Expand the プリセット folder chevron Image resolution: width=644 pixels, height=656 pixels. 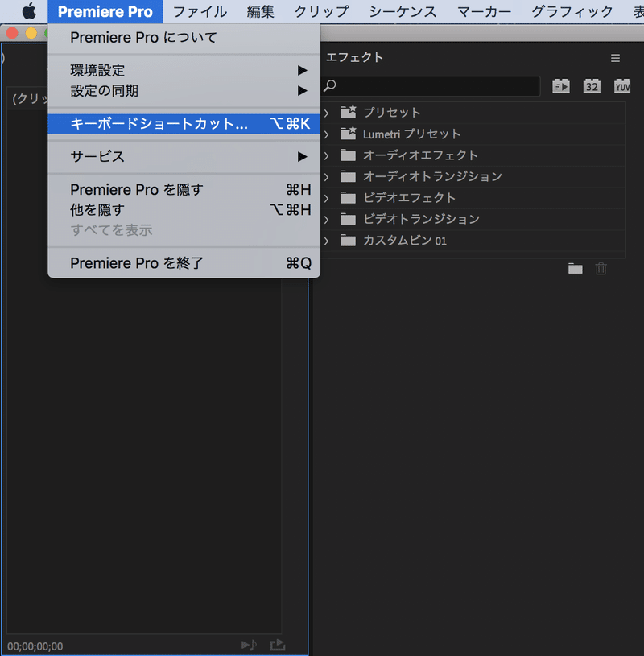pos(326,113)
